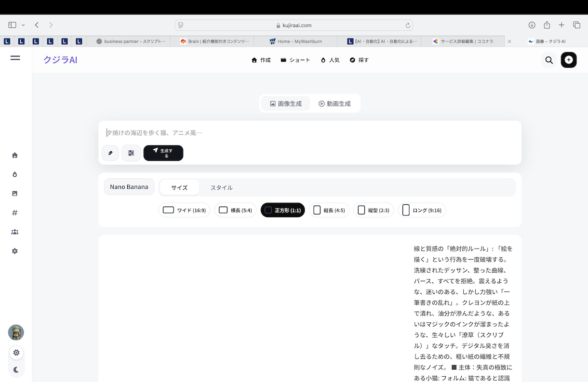Select the サイズ tab
588x382 pixels.
(x=179, y=187)
